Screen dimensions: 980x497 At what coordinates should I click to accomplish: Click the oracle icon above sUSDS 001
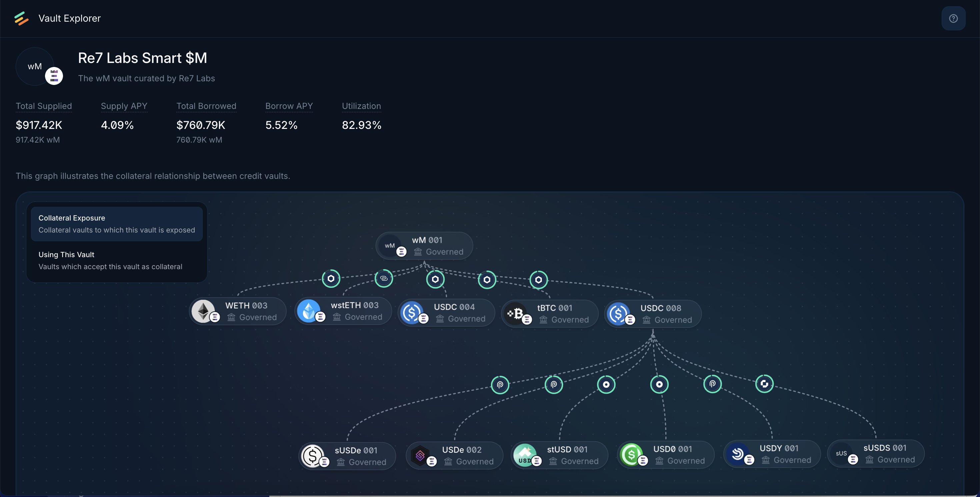point(765,384)
